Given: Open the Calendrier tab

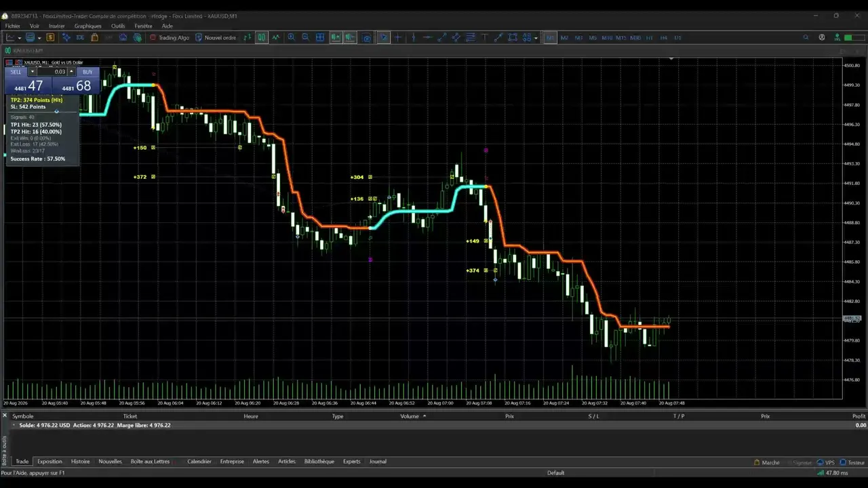Looking at the screenshot, I should pos(199,462).
